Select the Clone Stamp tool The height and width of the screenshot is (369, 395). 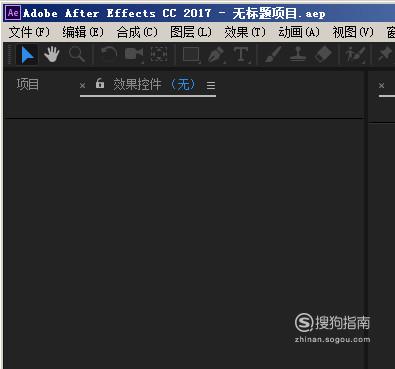click(x=298, y=54)
